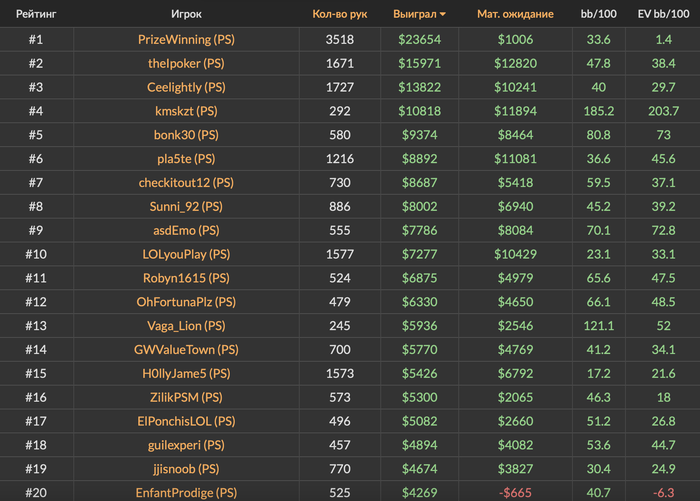The width and height of the screenshot is (700, 501).
Task: Sort by Выиграл column header
Action: (x=415, y=14)
